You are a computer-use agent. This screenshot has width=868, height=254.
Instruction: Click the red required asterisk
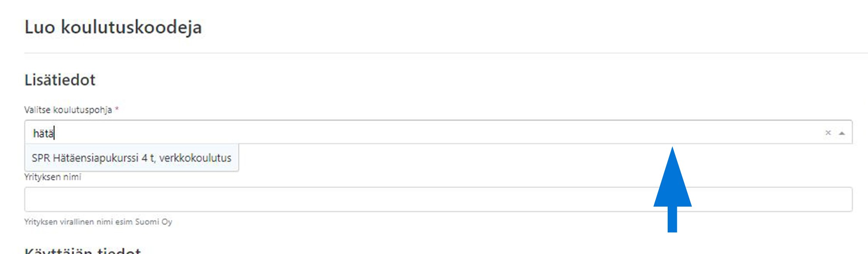[x=117, y=109]
